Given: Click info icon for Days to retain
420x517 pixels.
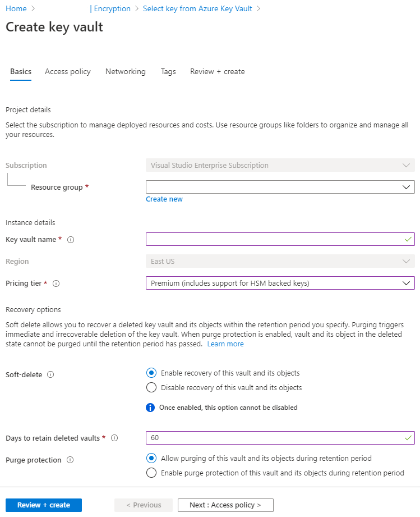Looking at the screenshot, I should 114,438.
